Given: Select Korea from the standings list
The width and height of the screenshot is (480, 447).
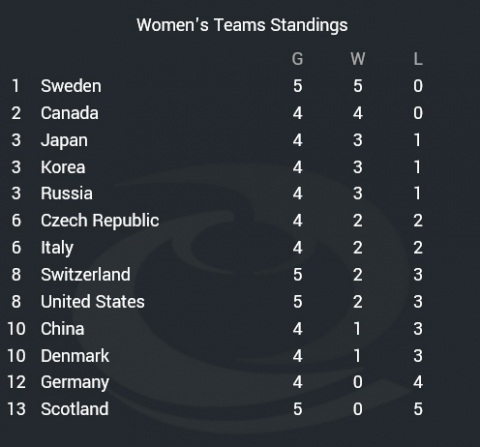Looking at the screenshot, I should coord(63,167).
